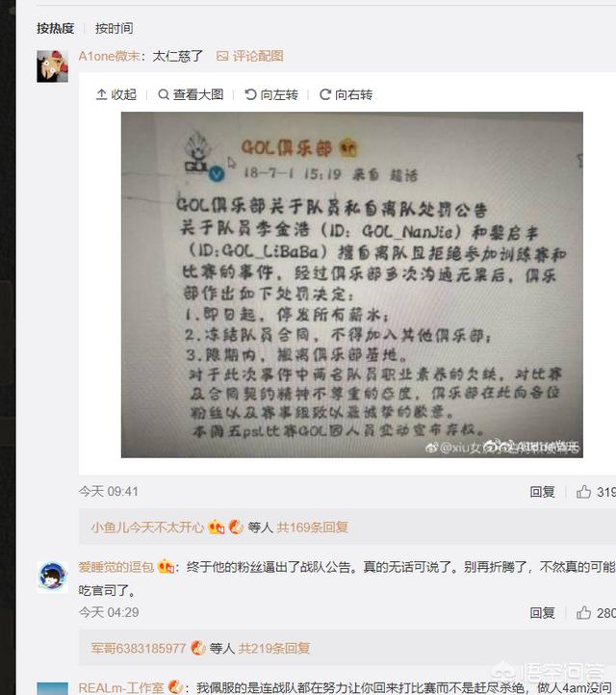
Task: Open 小鱼儿今天不太开心 profile link
Action: point(147,527)
